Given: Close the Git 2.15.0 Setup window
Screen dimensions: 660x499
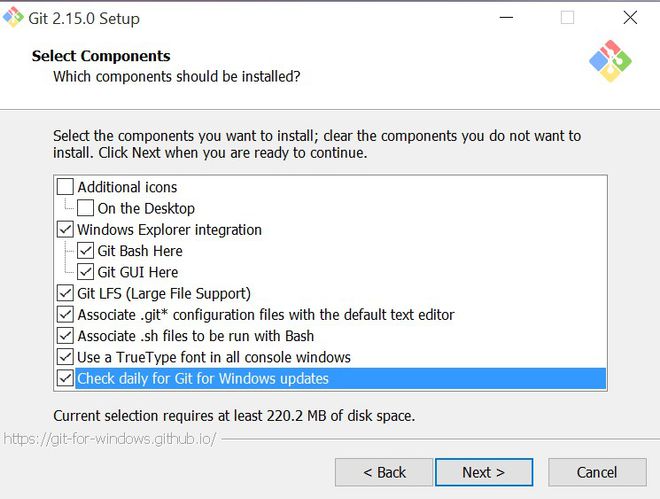Looking at the screenshot, I should 629,18.
